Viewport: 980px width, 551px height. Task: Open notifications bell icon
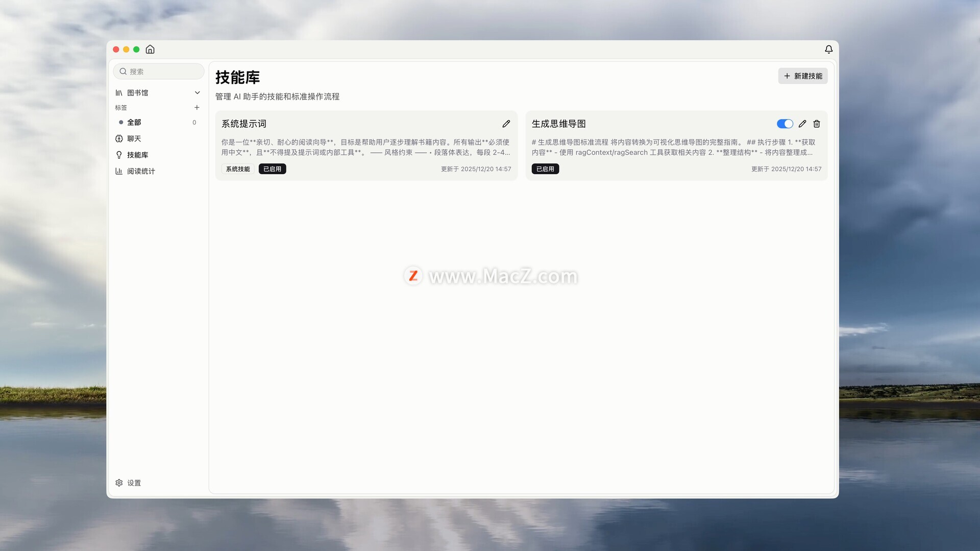pos(828,50)
